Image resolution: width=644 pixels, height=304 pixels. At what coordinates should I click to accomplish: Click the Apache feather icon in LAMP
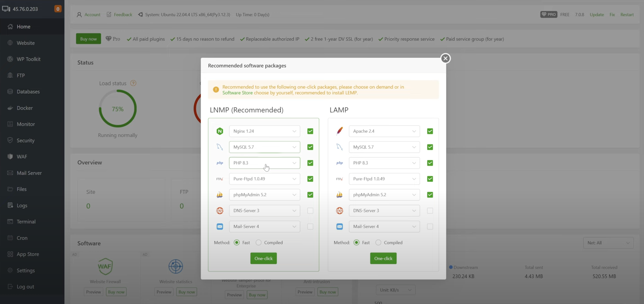point(339,131)
